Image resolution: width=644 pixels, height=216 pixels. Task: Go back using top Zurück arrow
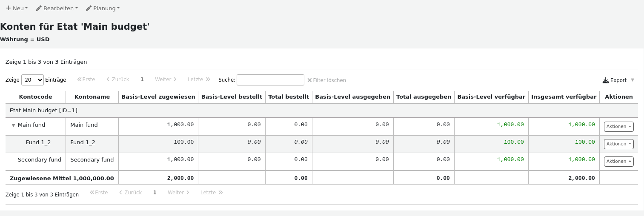(x=118, y=80)
